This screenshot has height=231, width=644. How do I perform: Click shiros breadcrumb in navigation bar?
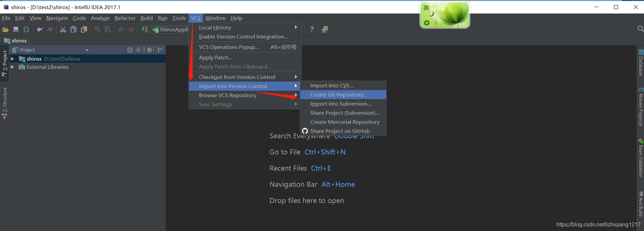point(16,40)
